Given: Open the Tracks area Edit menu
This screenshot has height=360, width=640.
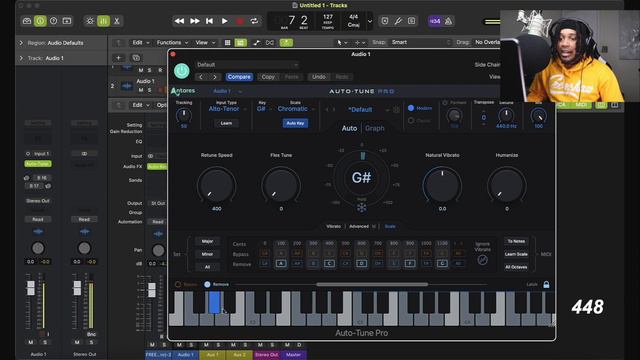Looking at the screenshot, I should 141,42.
